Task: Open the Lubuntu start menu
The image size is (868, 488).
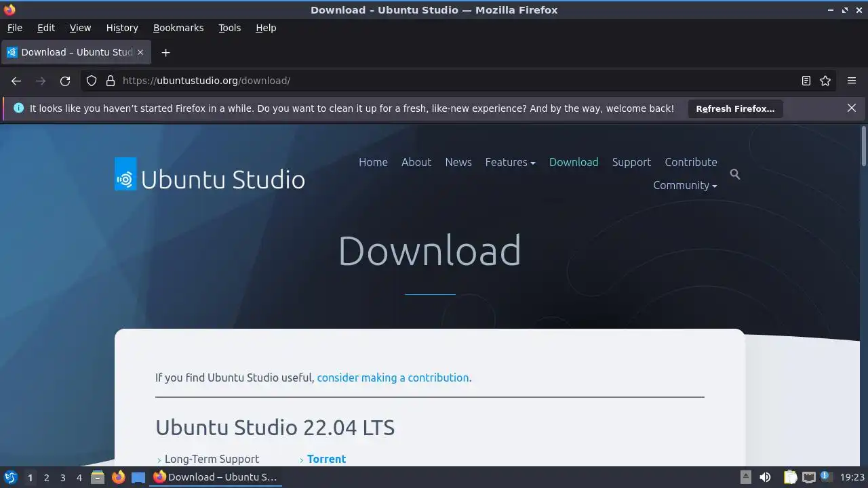Action: 10,477
